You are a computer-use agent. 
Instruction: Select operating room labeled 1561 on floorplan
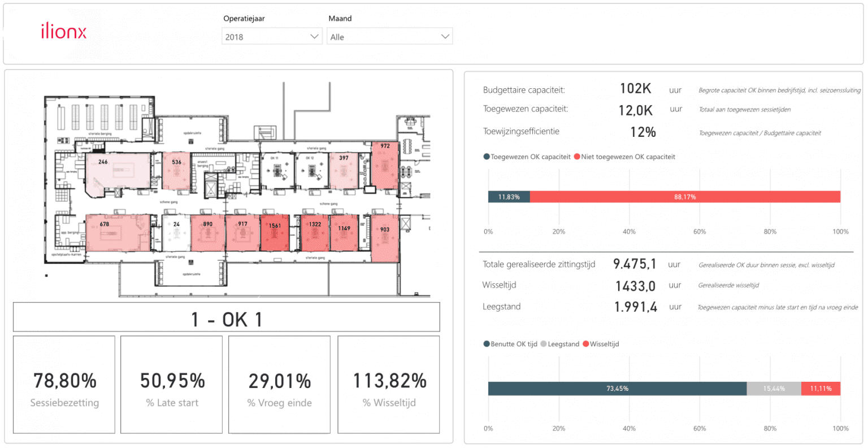coord(275,234)
